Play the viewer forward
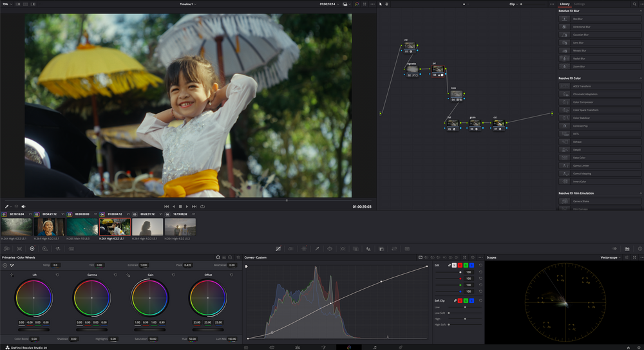644x350 pixels. 187,207
